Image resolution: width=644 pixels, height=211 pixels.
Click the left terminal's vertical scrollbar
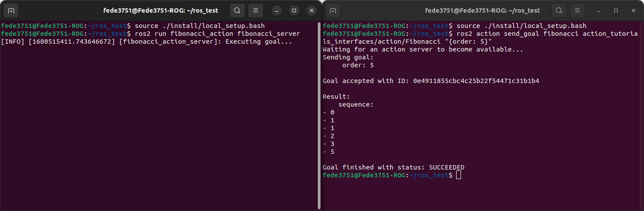[319, 114]
